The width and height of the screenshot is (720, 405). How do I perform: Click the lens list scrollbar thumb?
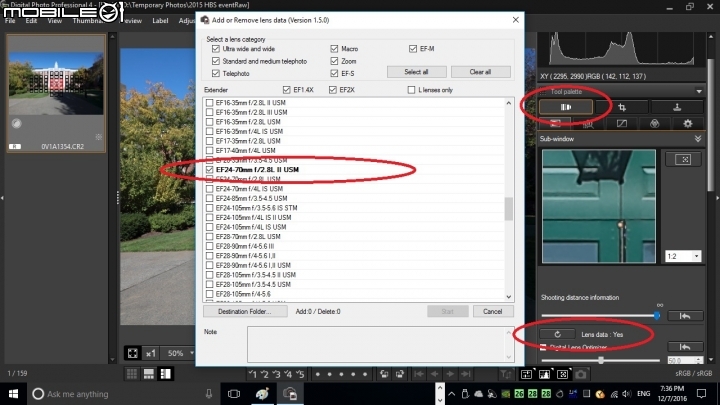(x=509, y=209)
